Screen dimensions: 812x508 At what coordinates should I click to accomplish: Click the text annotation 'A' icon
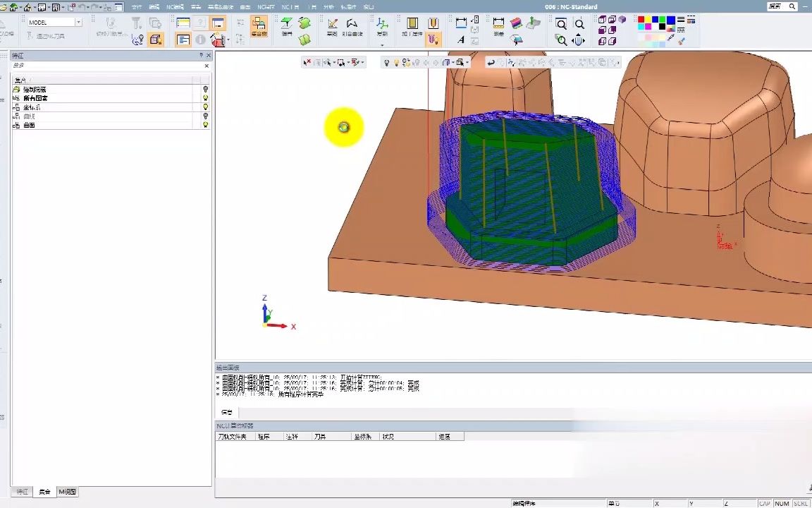[460, 40]
